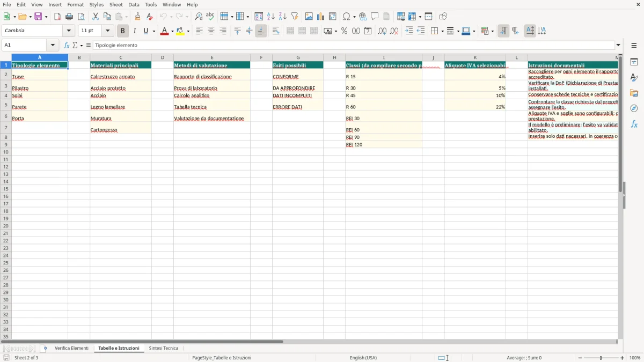
Task: Sort ascending
Action: pos(271,17)
